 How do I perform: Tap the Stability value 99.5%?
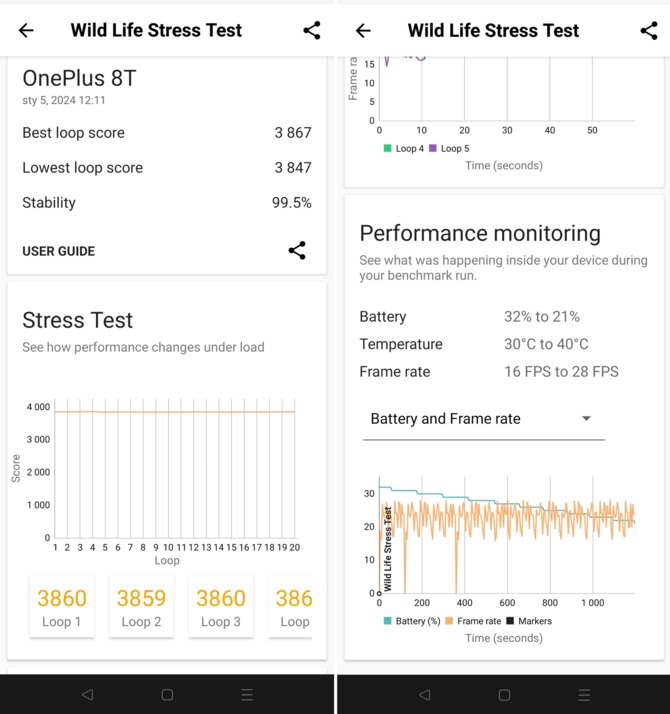point(292,203)
